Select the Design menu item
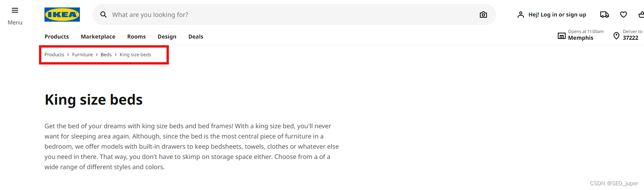Screen dimensions: 644x190 167,37
